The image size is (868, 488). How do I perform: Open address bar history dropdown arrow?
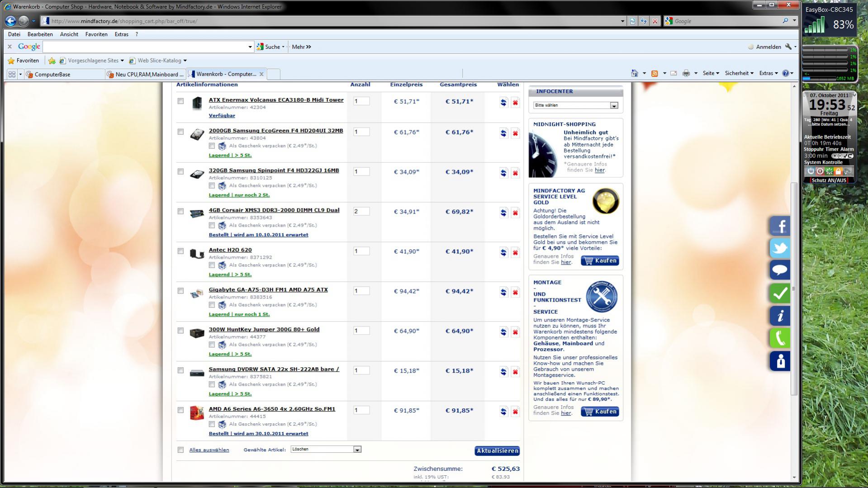(622, 21)
